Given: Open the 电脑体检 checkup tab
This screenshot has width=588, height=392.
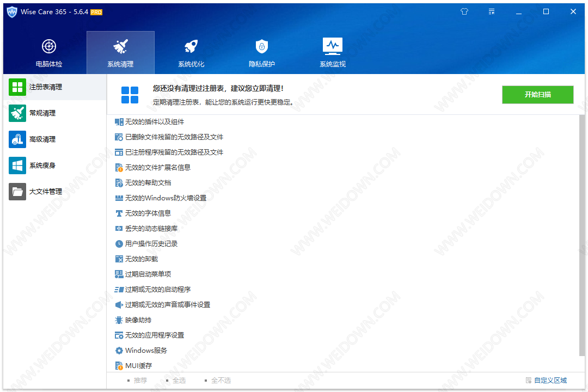Looking at the screenshot, I should coord(49,53).
